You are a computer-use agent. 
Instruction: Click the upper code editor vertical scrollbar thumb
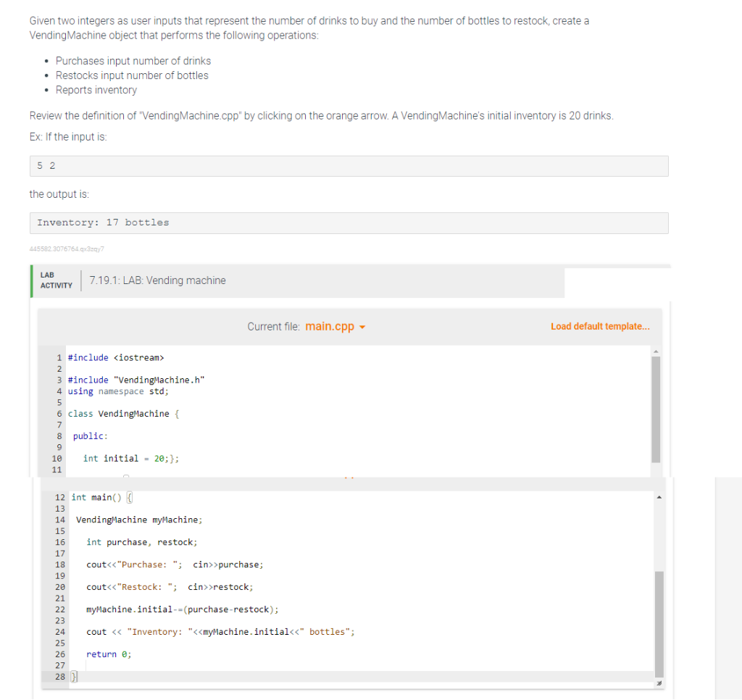coord(656,409)
